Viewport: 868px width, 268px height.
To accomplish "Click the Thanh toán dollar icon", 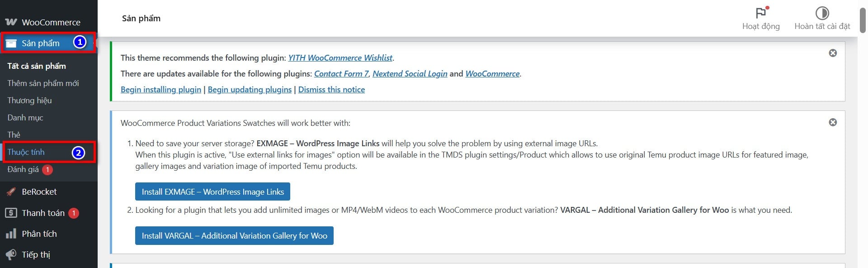I will 11,213.
